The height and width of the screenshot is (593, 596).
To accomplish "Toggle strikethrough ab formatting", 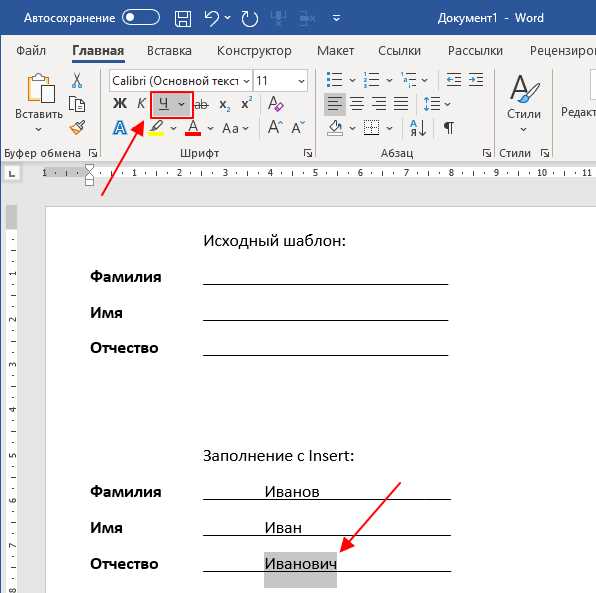I will click(x=202, y=104).
